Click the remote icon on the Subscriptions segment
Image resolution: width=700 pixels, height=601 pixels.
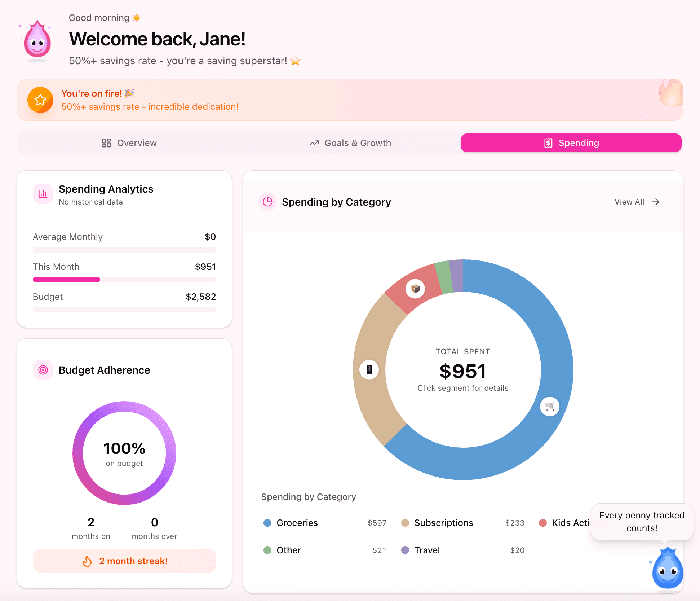coord(369,369)
